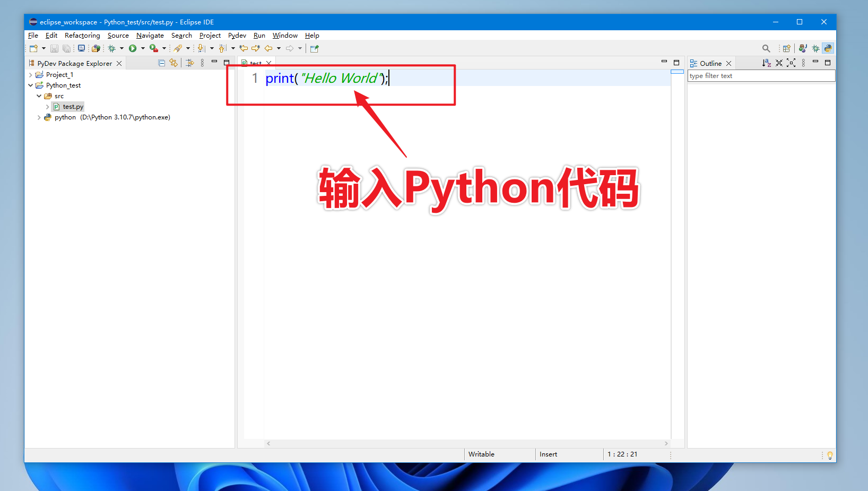Click the Save All toolbar icon
This screenshot has width=868, height=491.
(67, 48)
